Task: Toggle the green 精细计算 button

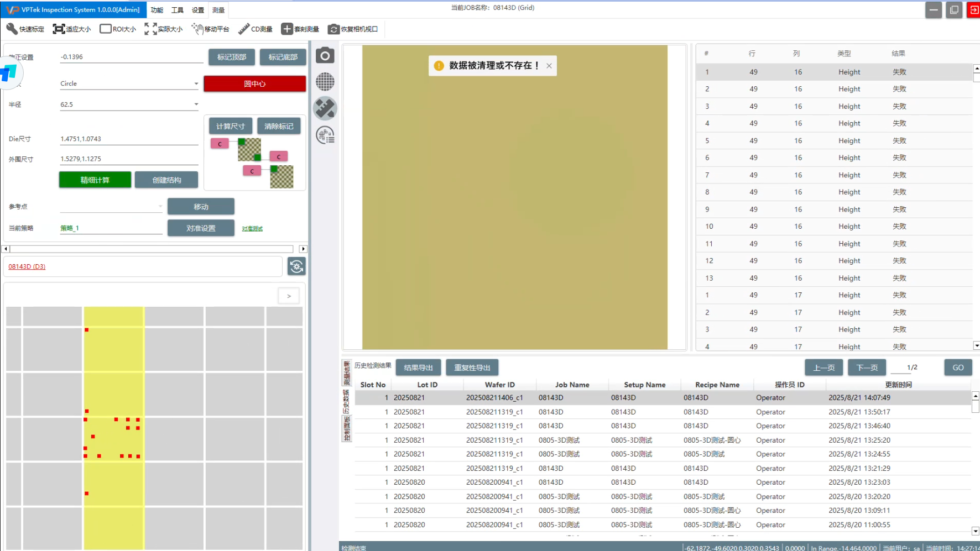Action: point(95,180)
